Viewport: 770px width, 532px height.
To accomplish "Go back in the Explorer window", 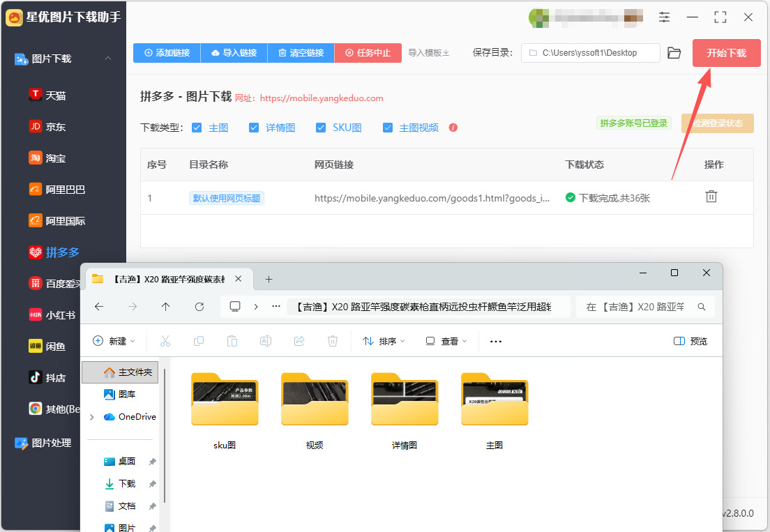I will (x=99, y=307).
